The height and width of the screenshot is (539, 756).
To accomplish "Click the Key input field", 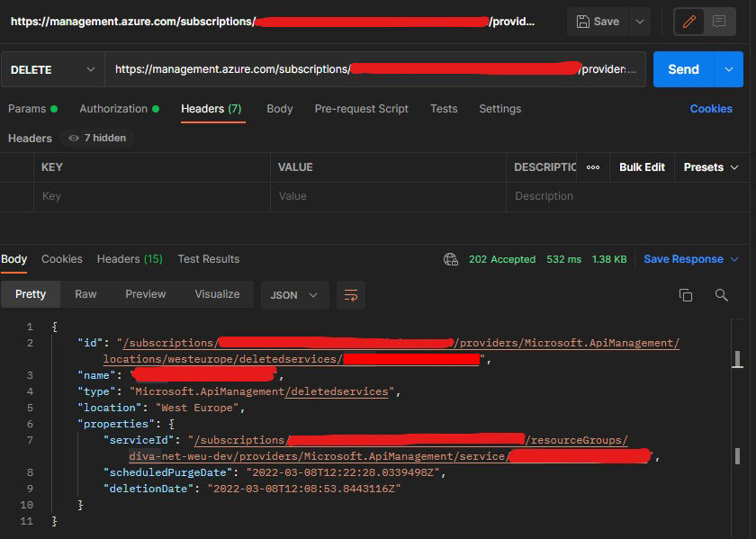I will [x=153, y=196].
